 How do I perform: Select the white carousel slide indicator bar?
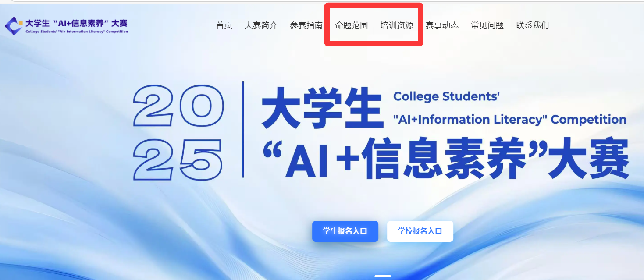coord(383,276)
